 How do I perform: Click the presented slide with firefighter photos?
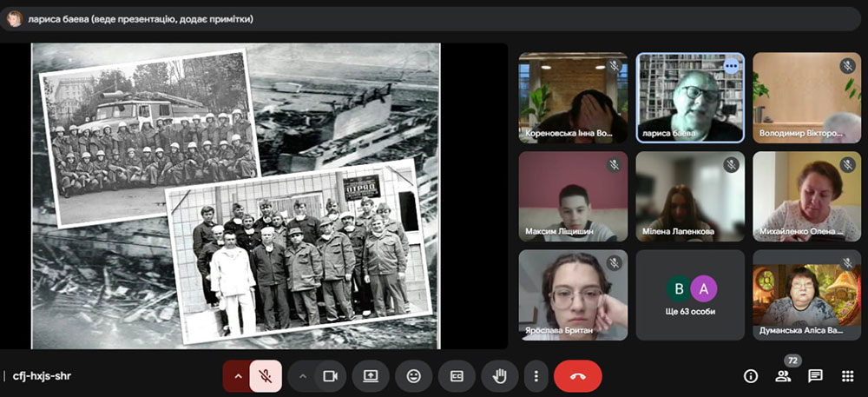[x=235, y=196]
